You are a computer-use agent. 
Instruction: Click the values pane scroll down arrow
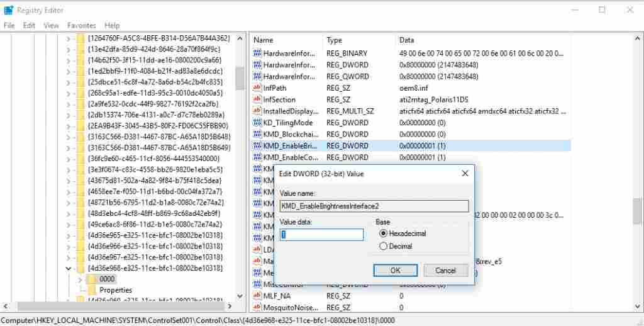[x=637, y=306]
